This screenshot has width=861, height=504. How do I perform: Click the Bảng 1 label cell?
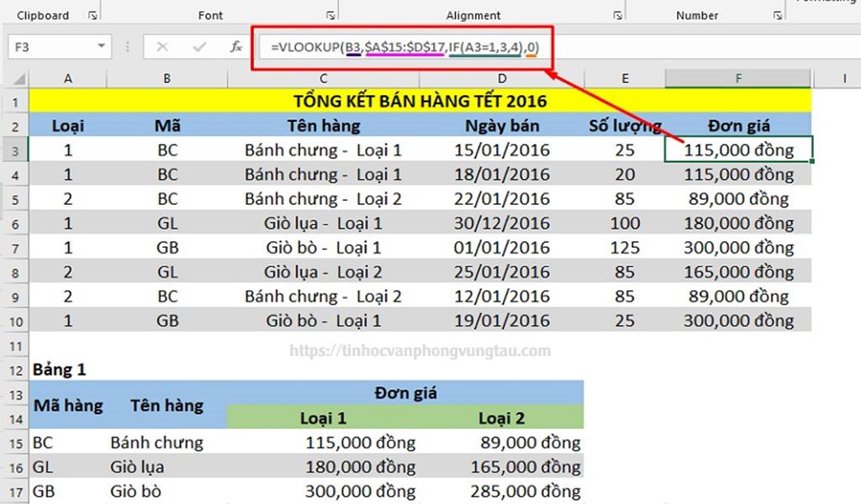coord(67,370)
